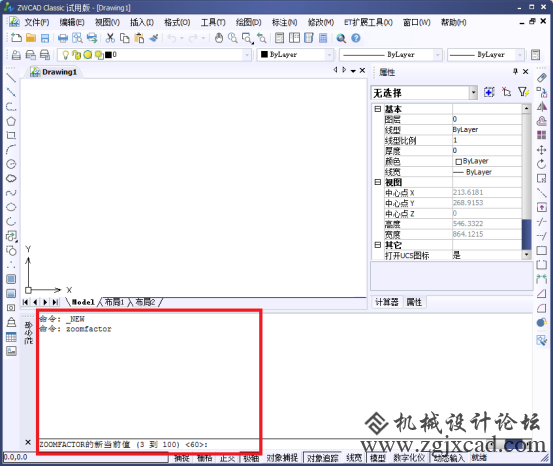The width and height of the screenshot is (553, 466).
Task: Activate the Pan hand tool
Action: coord(219,38)
